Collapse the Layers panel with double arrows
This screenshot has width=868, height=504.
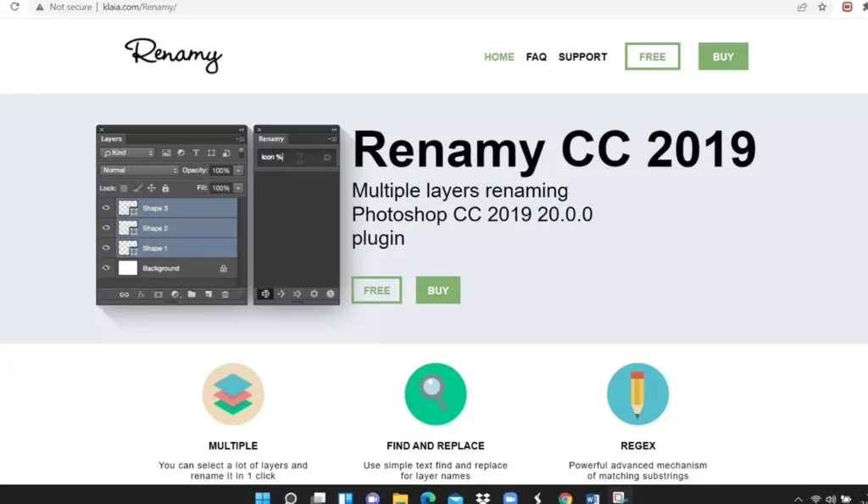[x=242, y=130]
